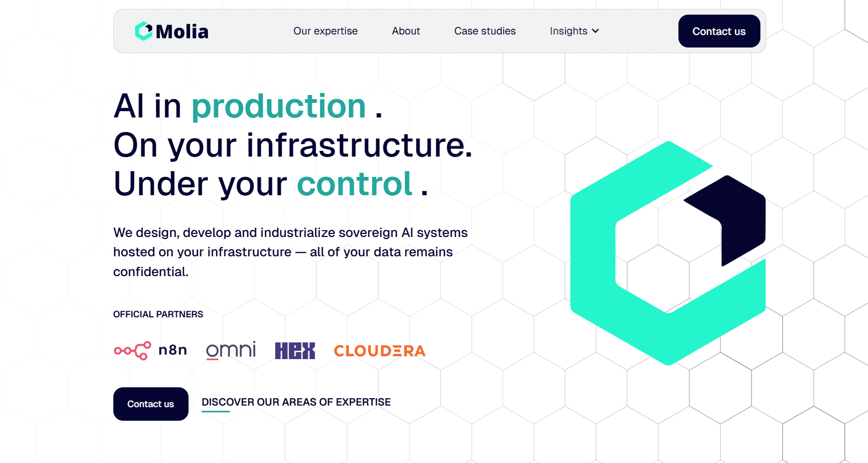
Task: Click the highlighted word control in the headline
Action: pyautogui.click(x=355, y=184)
